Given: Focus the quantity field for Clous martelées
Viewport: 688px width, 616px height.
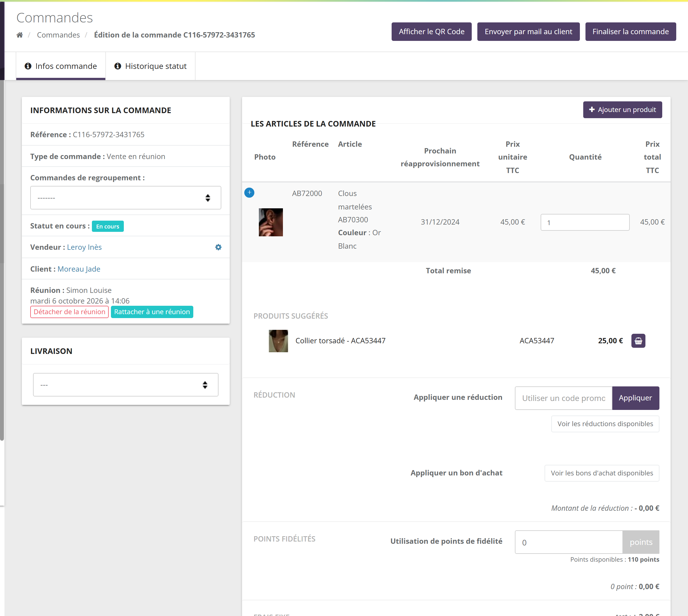Looking at the screenshot, I should click(x=585, y=222).
